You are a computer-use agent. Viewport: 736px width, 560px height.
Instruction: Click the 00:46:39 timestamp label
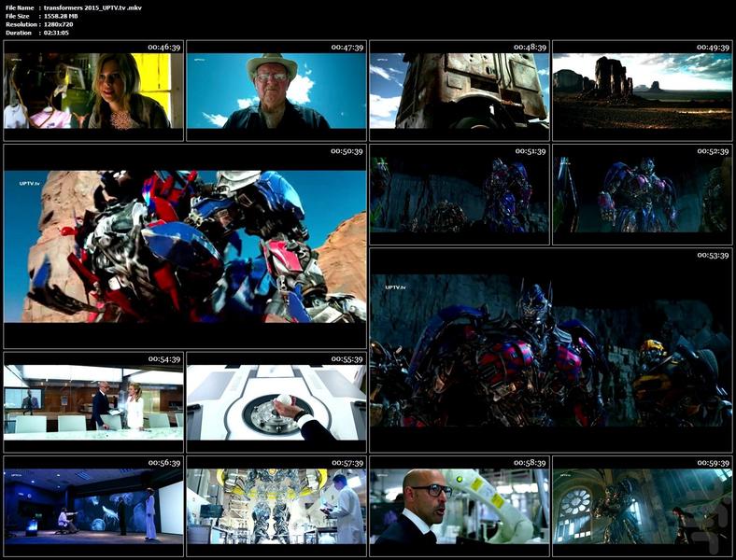(x=163, y=47)
